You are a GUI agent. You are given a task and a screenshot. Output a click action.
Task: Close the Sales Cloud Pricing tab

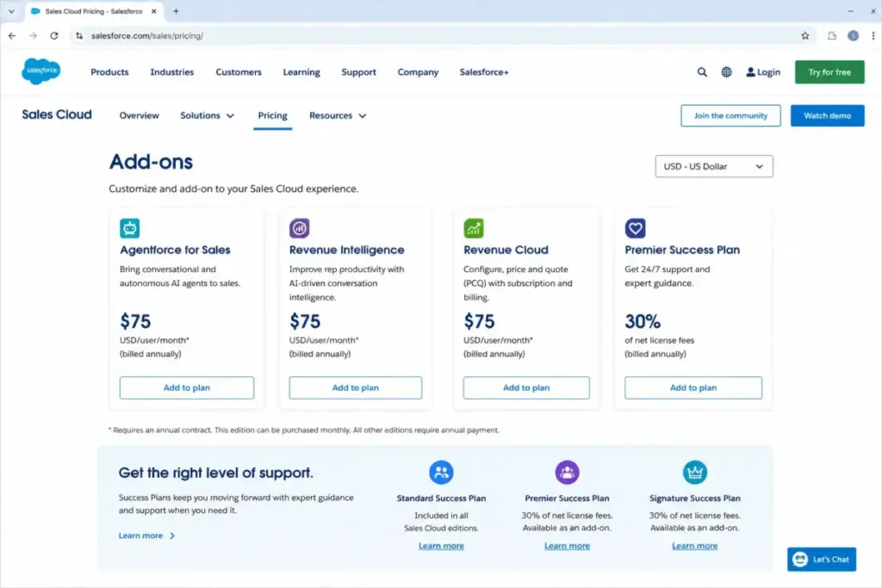tap(153, 11)
